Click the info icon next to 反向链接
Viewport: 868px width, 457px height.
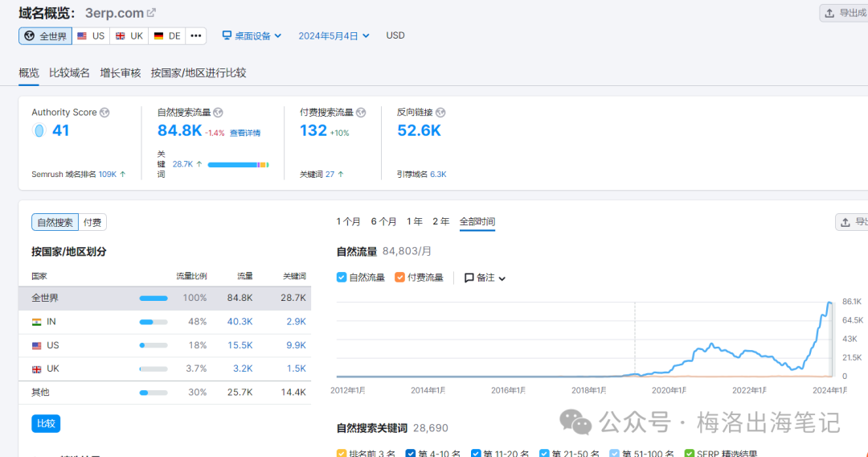click(440, 113)
